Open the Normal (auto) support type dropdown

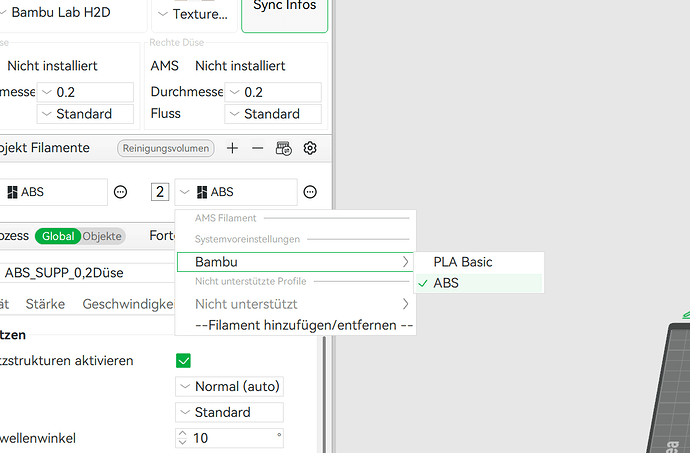click(229, 387)
